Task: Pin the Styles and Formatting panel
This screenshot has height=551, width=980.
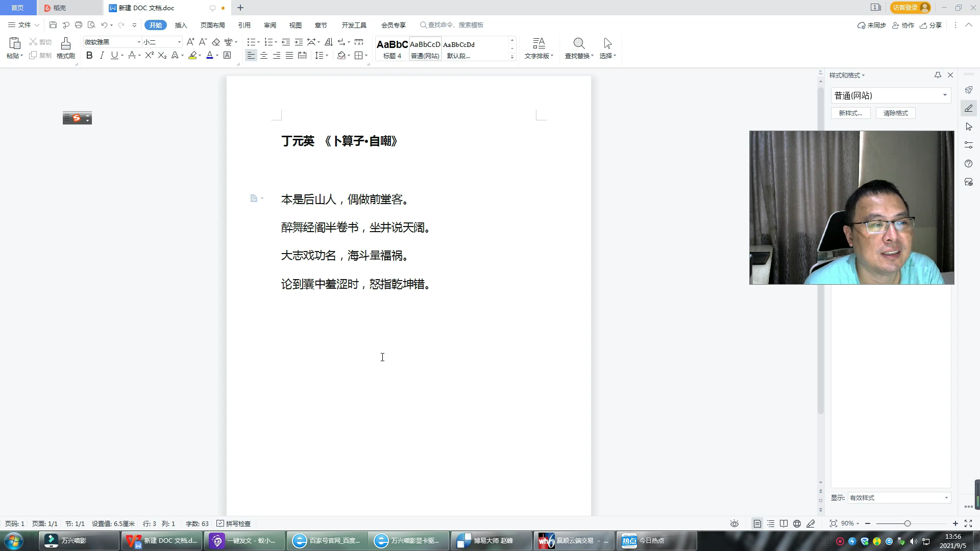Action: tap(938, 75)
